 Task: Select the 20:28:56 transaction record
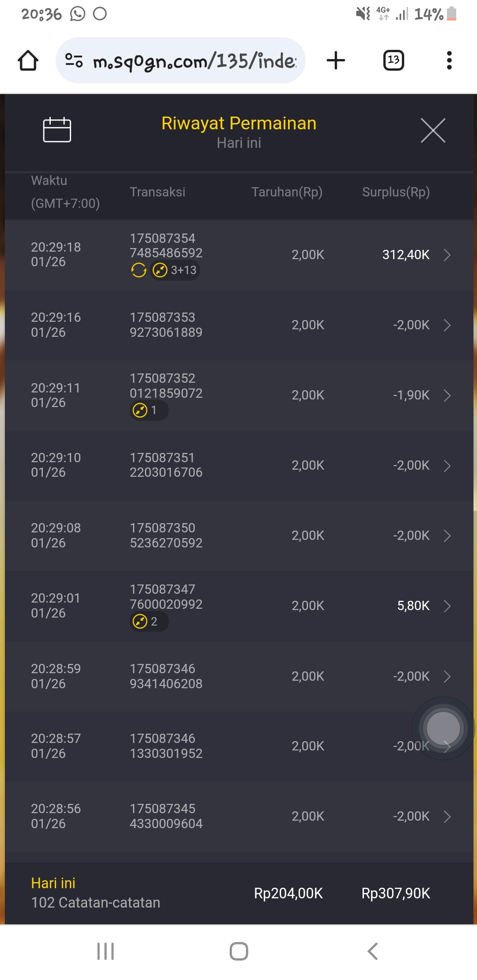coord(238,816)
